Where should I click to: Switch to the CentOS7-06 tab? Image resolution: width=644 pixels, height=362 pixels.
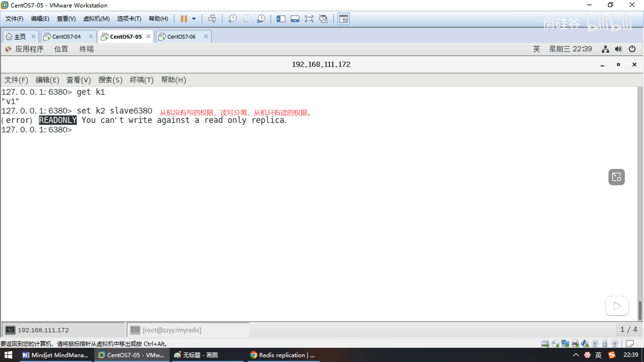click(181, 37)
